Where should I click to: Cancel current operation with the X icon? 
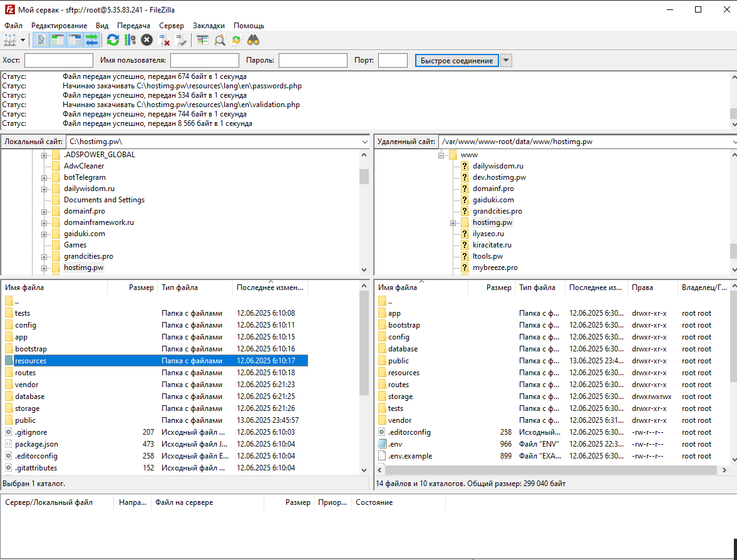(147, 40)
